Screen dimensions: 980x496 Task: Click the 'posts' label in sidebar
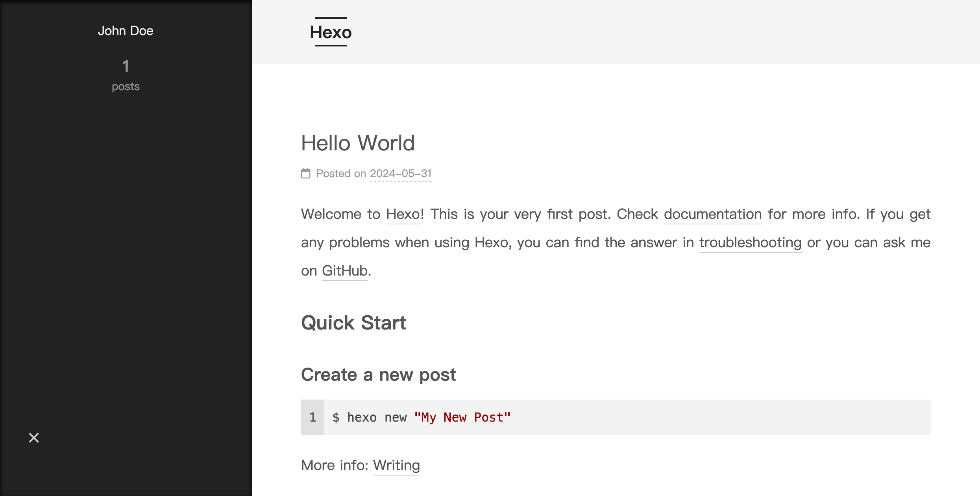coord(126,87)
